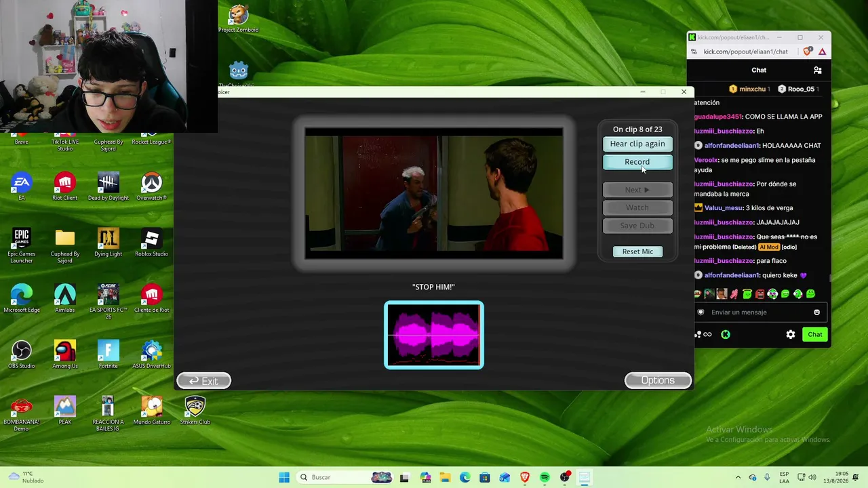
Task: Click the greyed Watch button
Action: tap(637, 207)
